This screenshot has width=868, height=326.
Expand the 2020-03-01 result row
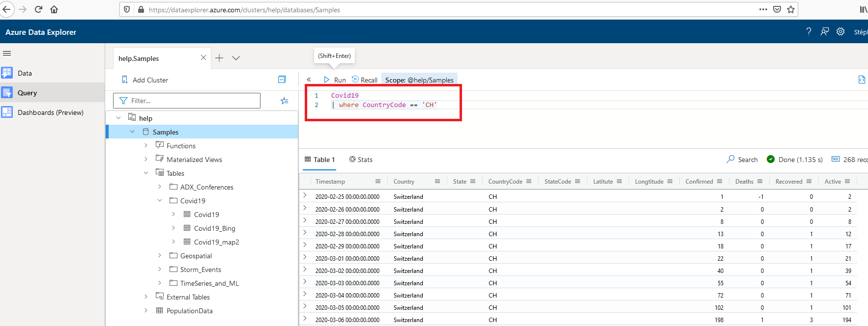click(x=305, y=257)
